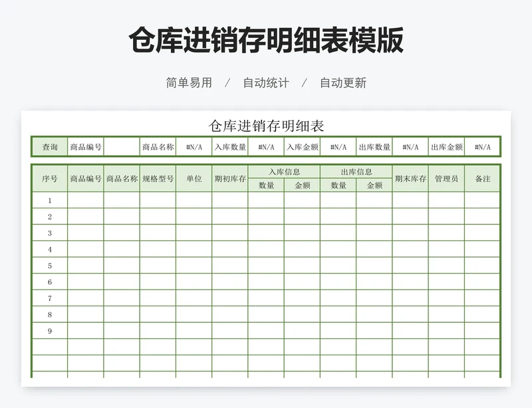Click the 金额 subheader under 入库信息
This screenshot has width=532, height=408.
303,185
